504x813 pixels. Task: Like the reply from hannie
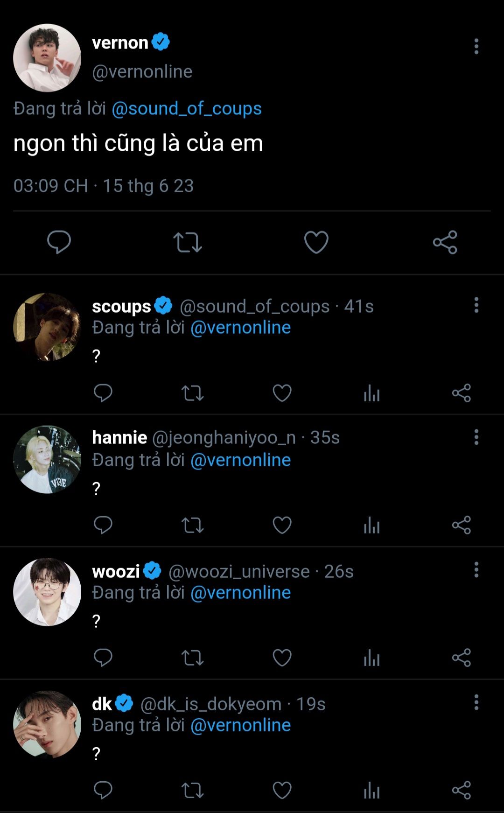(x=282, y=525)
